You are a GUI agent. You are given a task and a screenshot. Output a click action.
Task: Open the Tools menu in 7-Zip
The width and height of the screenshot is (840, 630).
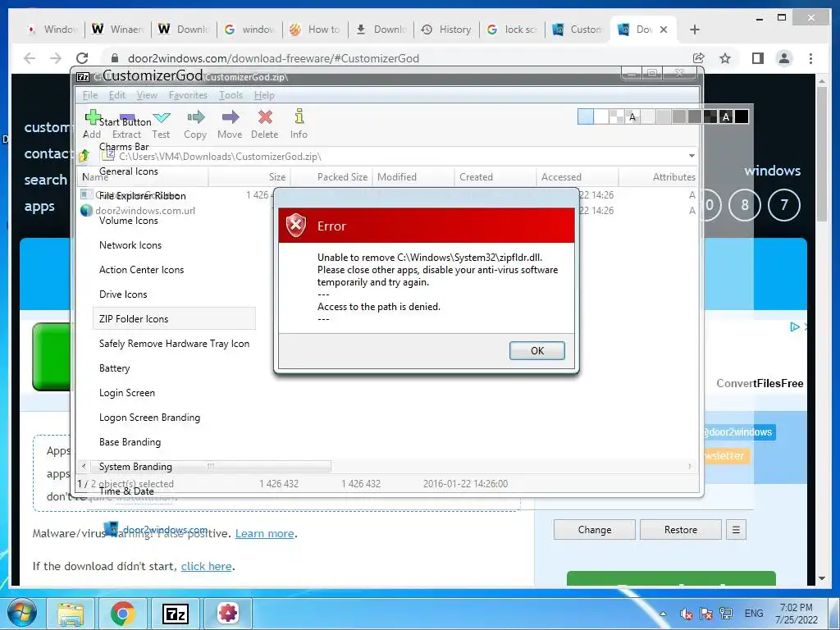pyautogui.click(x=231, y=95)
